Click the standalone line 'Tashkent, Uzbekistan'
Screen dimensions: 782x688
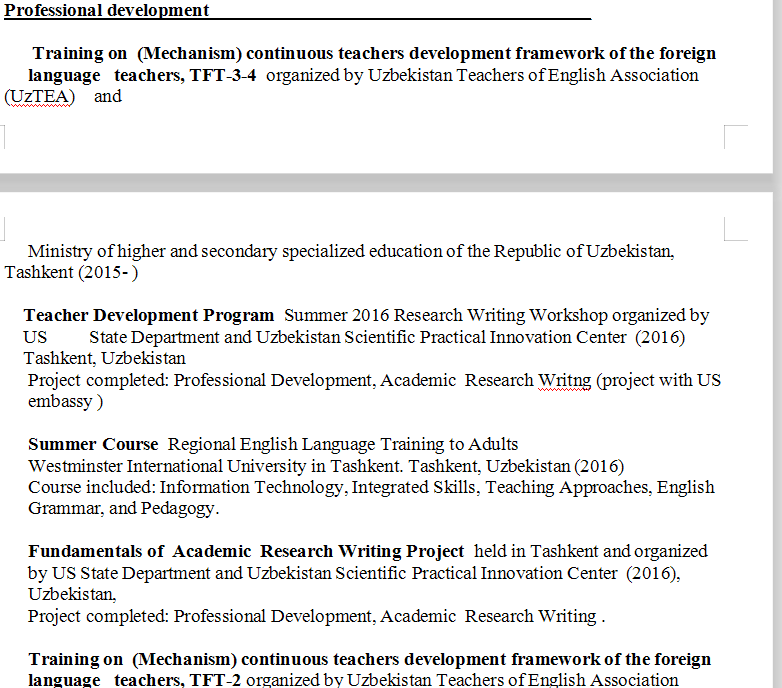click(x=105, y=359)
